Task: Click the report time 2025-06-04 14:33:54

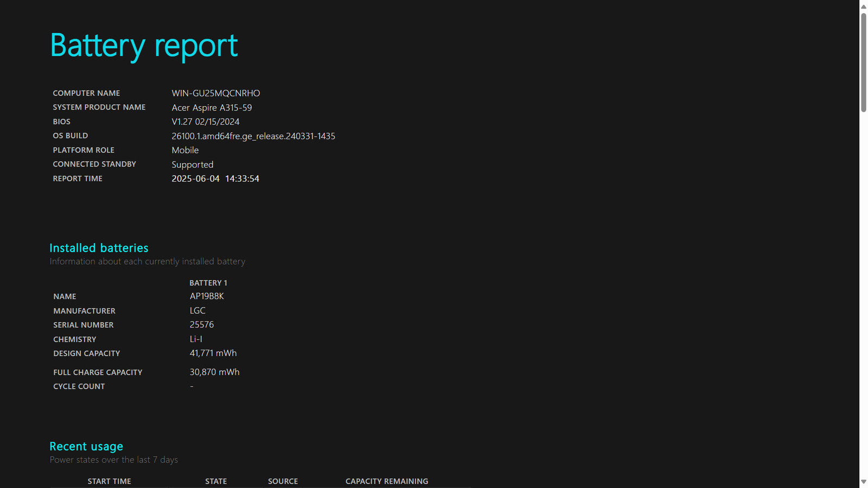Action: [215, 178]
